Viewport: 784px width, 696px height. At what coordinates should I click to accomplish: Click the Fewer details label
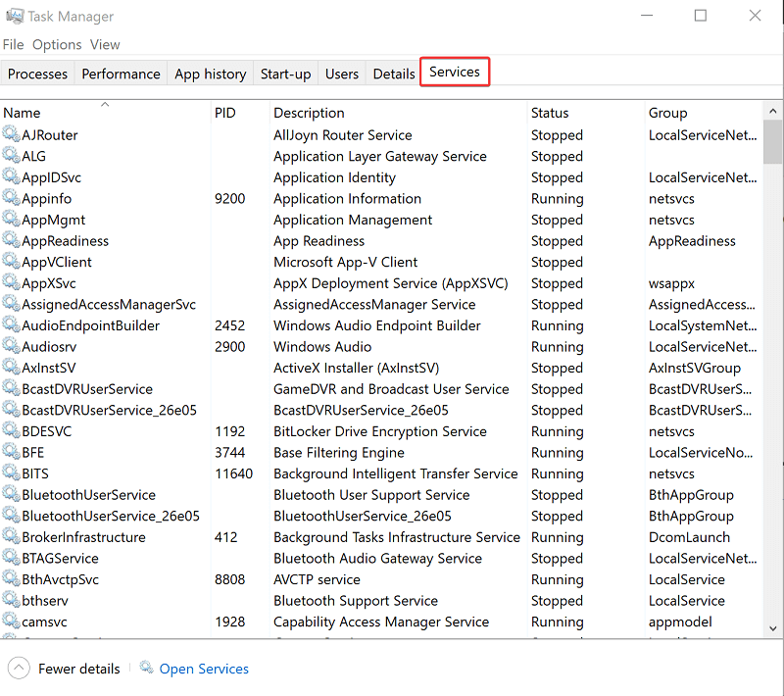pyautogui.click(x=79, y=669)
